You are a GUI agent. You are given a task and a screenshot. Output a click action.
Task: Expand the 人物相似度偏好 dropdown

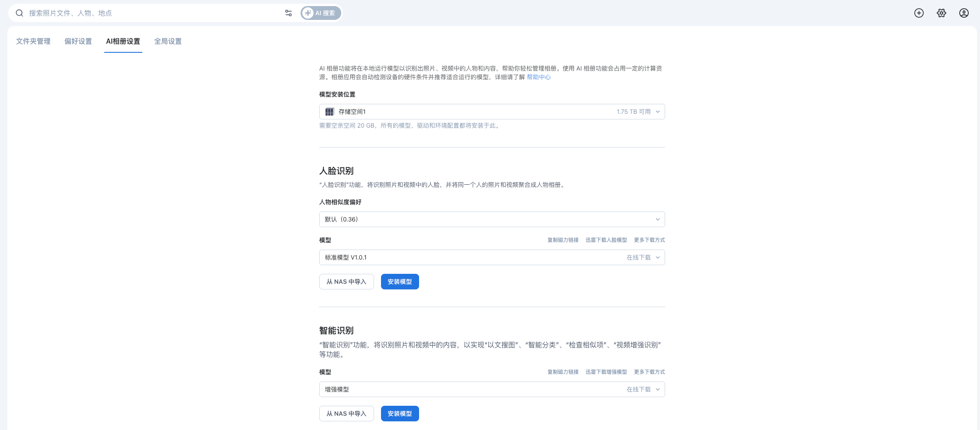point(492,219)
